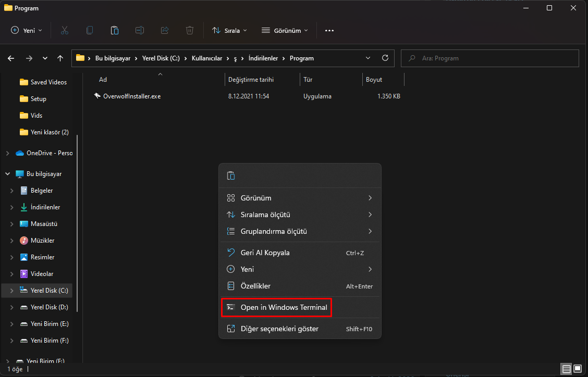Click the 1.350 KB size cell

[x=388, y=96]
